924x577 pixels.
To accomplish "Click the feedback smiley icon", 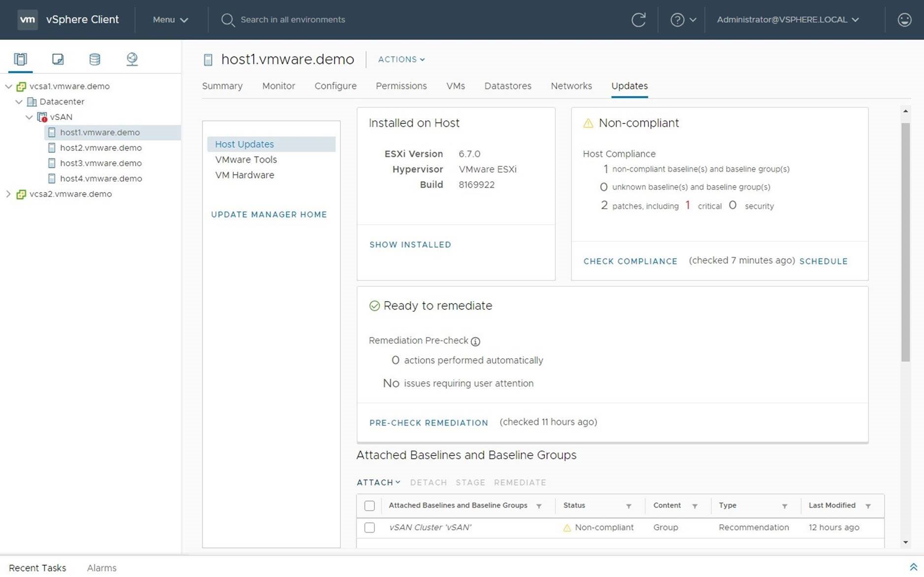I will [x=904, y=20].
